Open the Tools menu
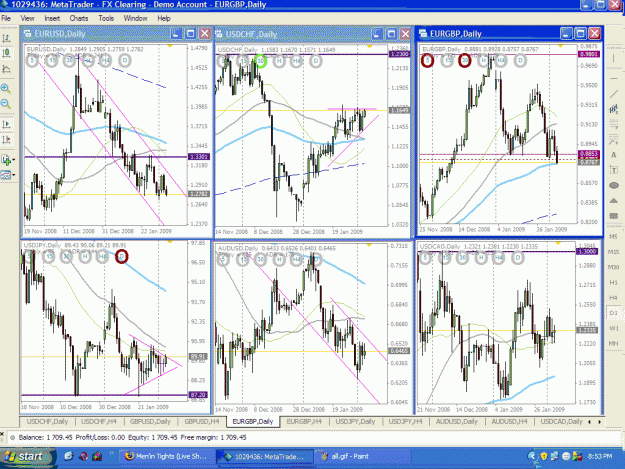Image resolution: width=625 pixels, height=469 pixels. pyautogui.click(x=106, y=18)
